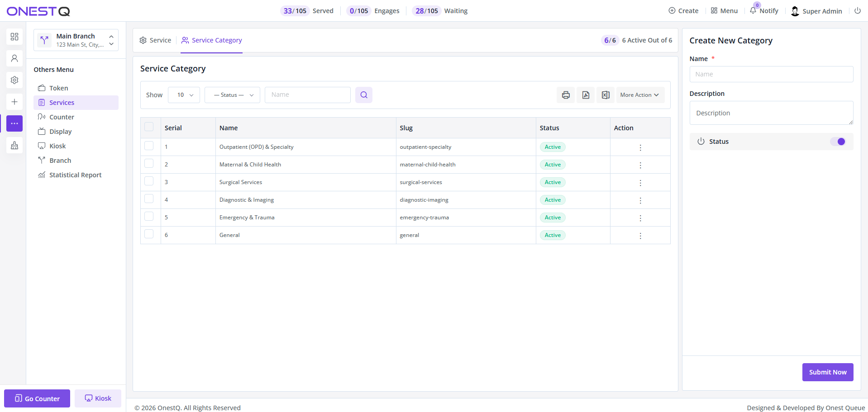Toggle the Status switch in Create New Category
This screenshot has width=868, height=412.
point(838,142)
